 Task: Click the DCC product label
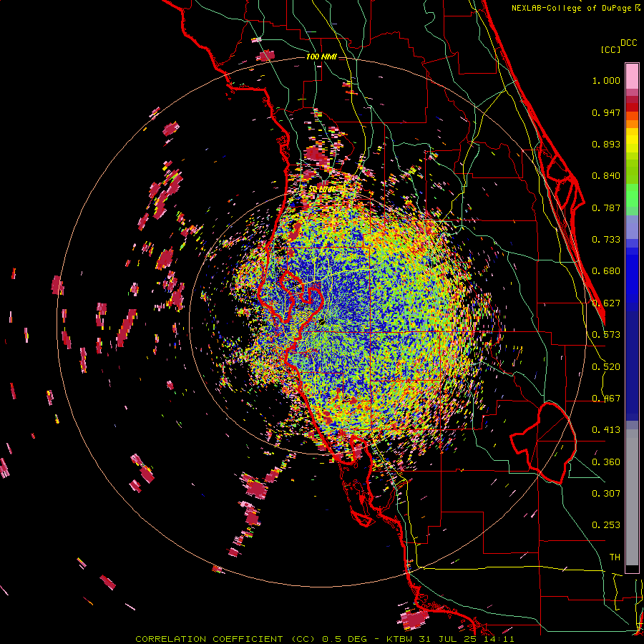pos(628,43)
